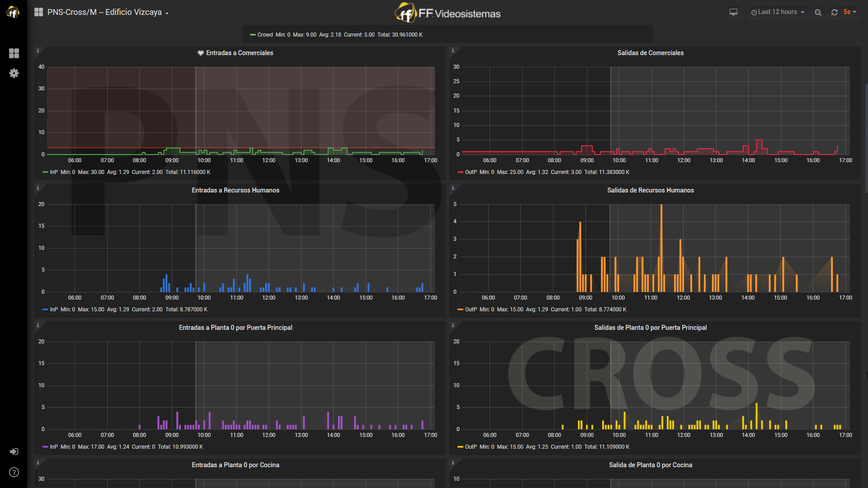The width and height of the screenshot is (868, 488).
Task: Open the configuration gear in sidebar
Action: (x=14, y=73)
